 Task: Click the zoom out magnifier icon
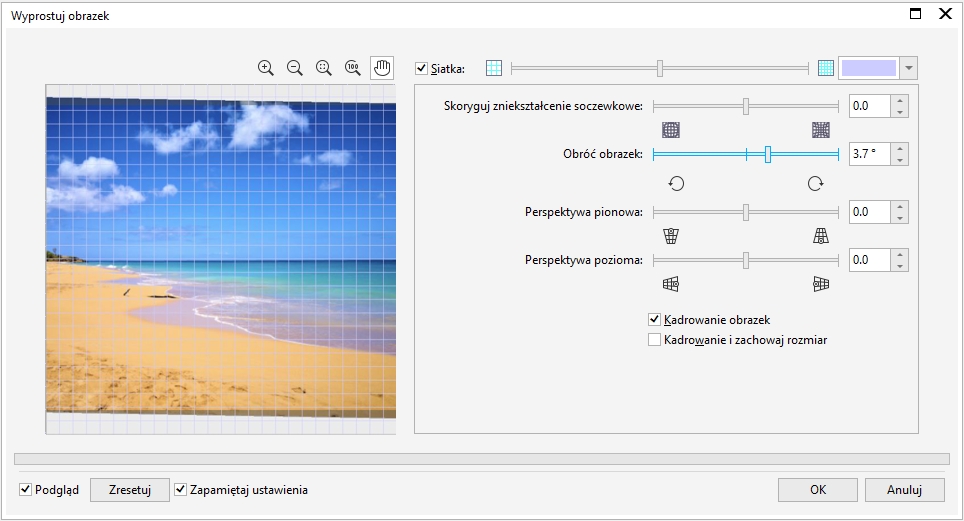[294, 68]
